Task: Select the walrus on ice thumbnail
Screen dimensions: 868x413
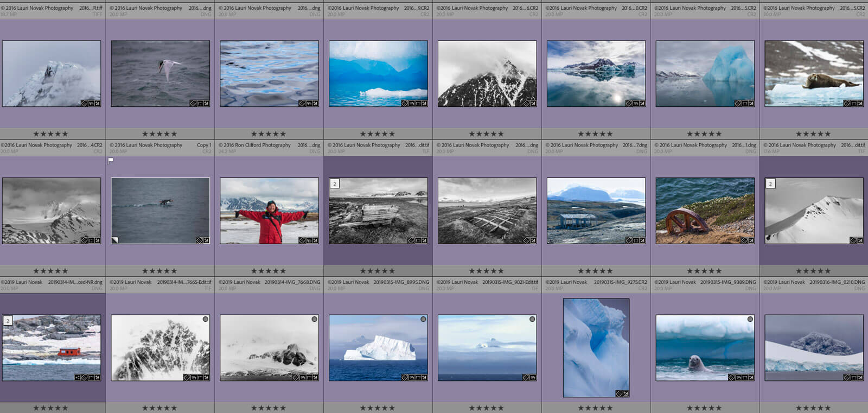Action: [814, 73]
